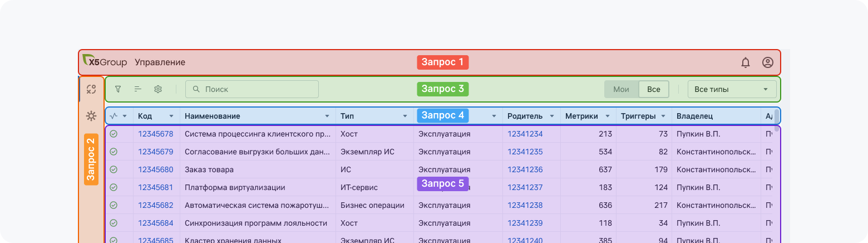Switch the list to "Все"
This screenshot has height=243, width=868.
pos(654,89)
